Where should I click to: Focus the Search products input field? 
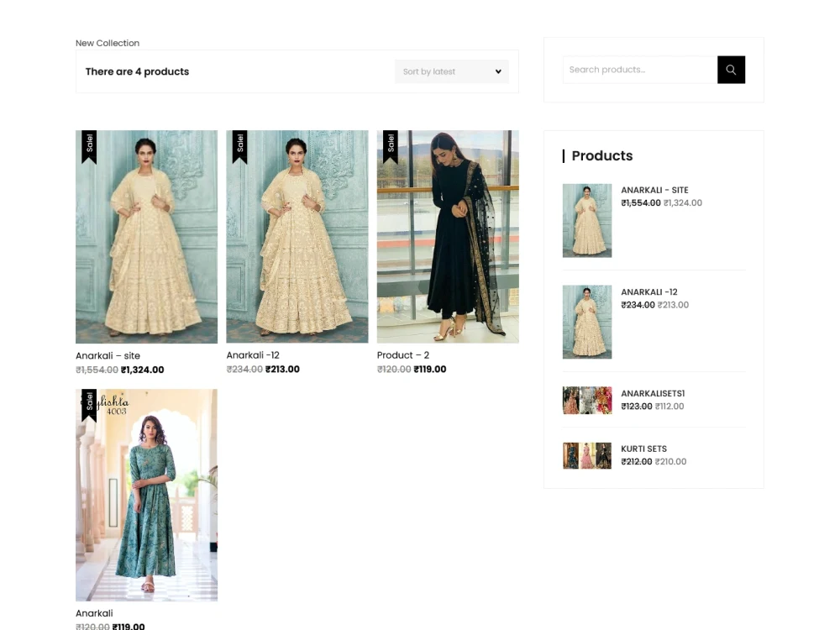(639, 70)
